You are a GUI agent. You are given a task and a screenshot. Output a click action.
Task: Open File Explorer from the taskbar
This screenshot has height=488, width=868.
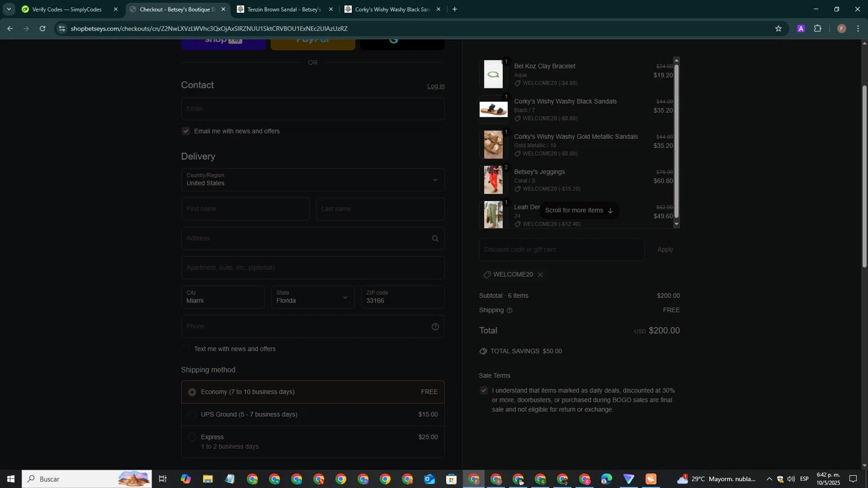pyautogui.click(x=207, y=479)
